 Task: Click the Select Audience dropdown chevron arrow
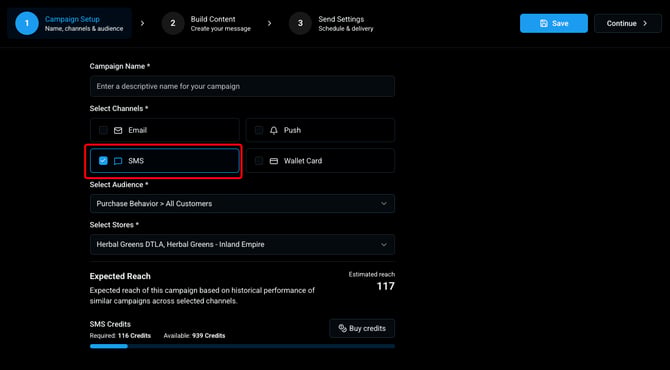(x=384, y=204)
